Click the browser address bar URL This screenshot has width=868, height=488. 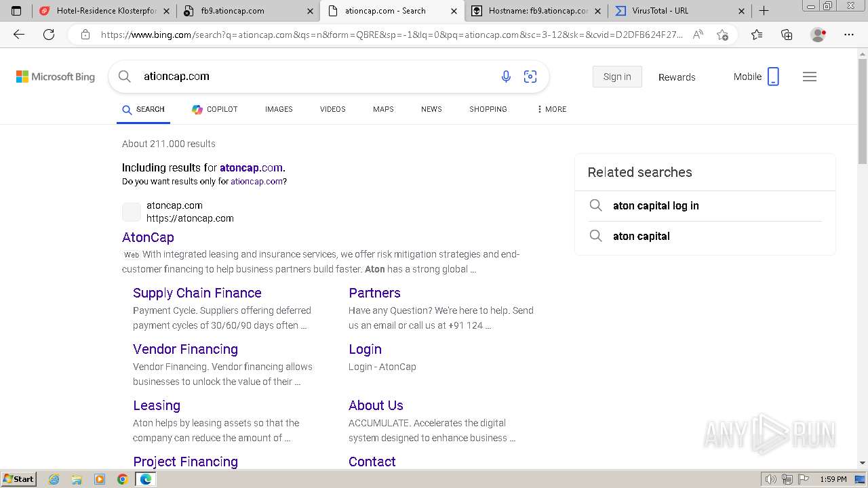click(x=392, y=35)
